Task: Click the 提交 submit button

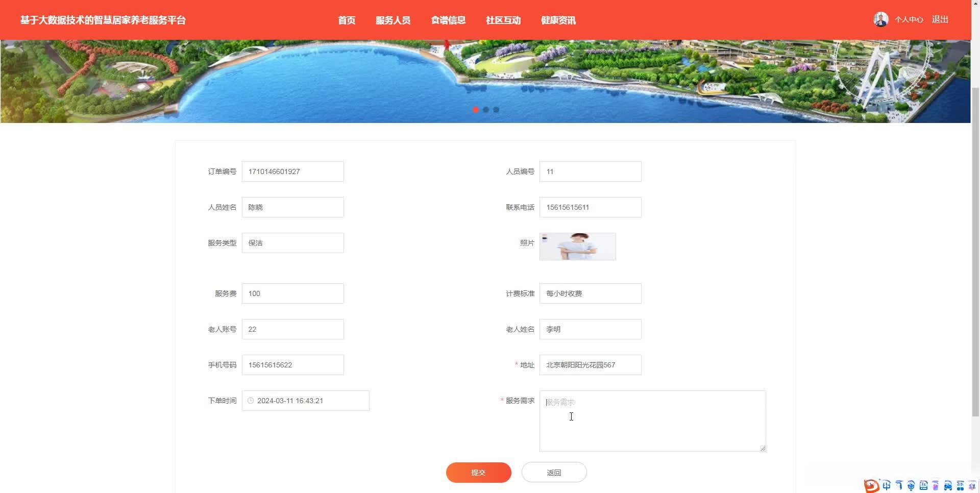Action: click(x=478, y=472)
